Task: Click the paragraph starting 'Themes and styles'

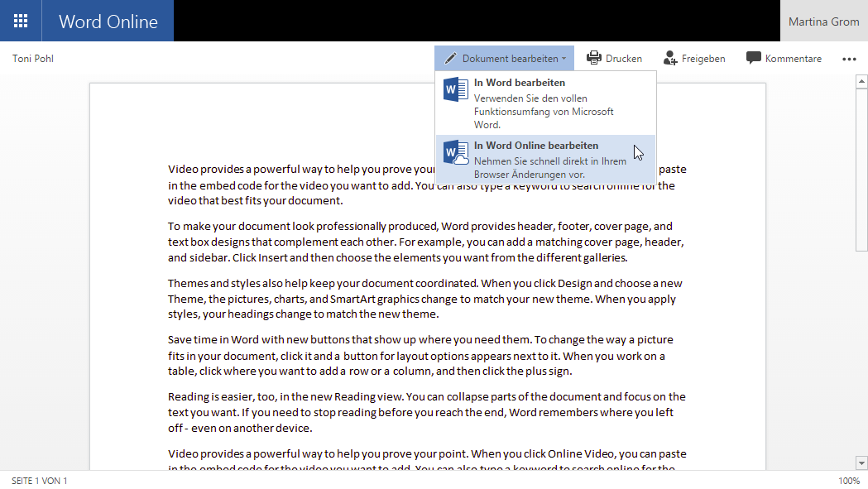Action: (425, 299)
